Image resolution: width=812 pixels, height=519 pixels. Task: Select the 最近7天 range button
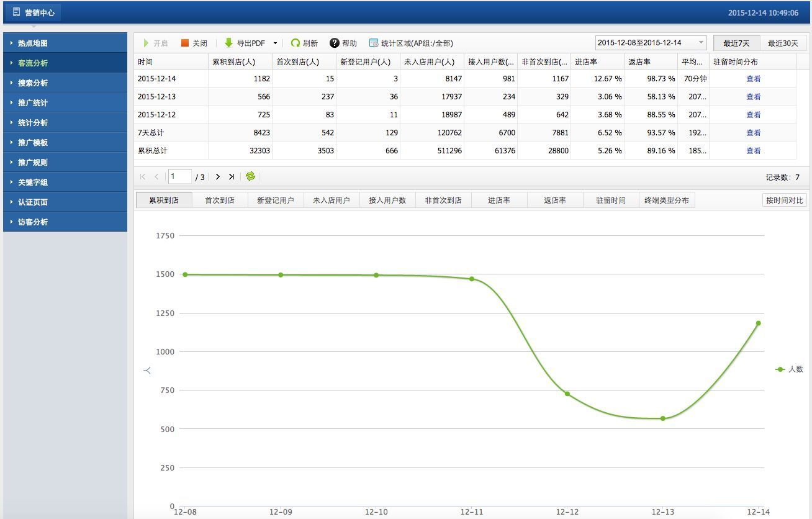(x=736, y=43)
